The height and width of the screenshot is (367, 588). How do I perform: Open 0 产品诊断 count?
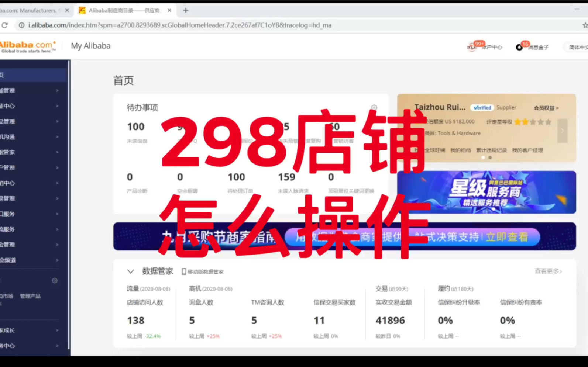tap(130, 177)
